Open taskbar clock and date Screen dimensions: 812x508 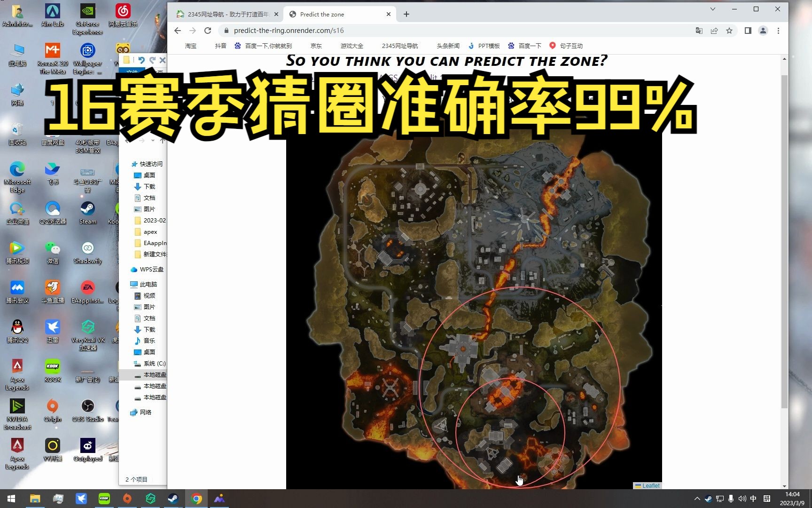pos(792,499)
